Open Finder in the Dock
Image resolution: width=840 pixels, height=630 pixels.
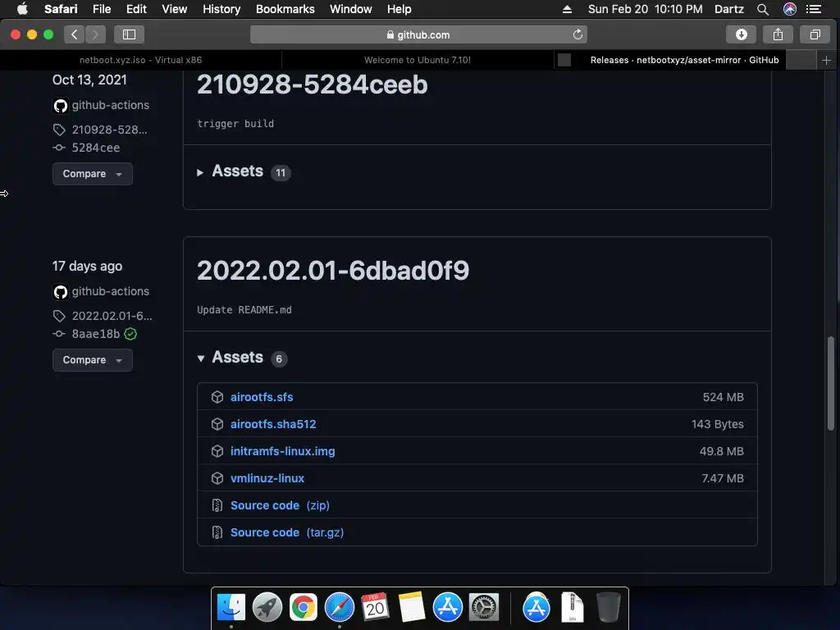point(231,608)
